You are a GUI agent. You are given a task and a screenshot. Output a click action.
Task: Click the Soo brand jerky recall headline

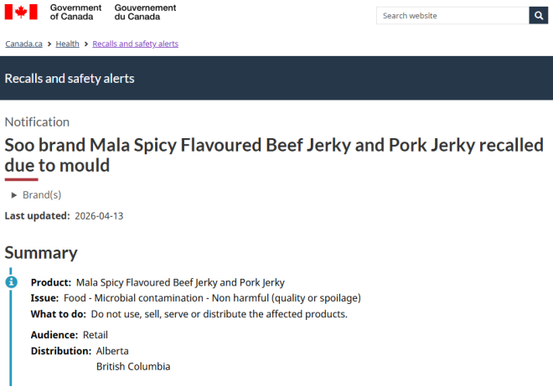[274, 155]
